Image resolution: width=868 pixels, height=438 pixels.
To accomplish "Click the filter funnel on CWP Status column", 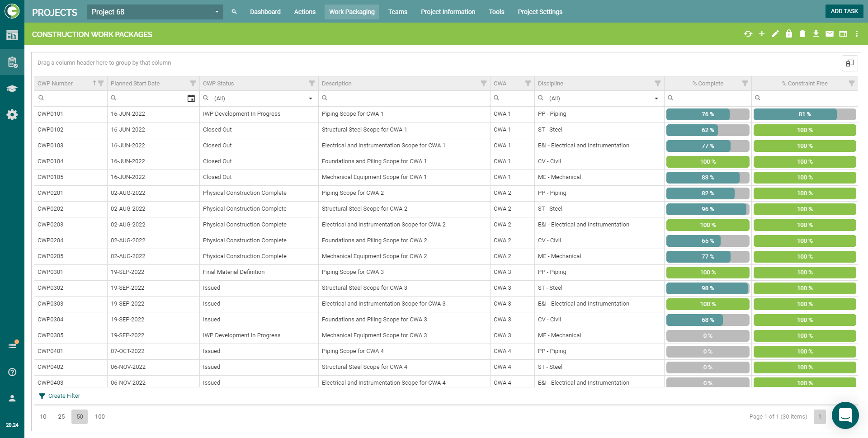I will [312, 83].
